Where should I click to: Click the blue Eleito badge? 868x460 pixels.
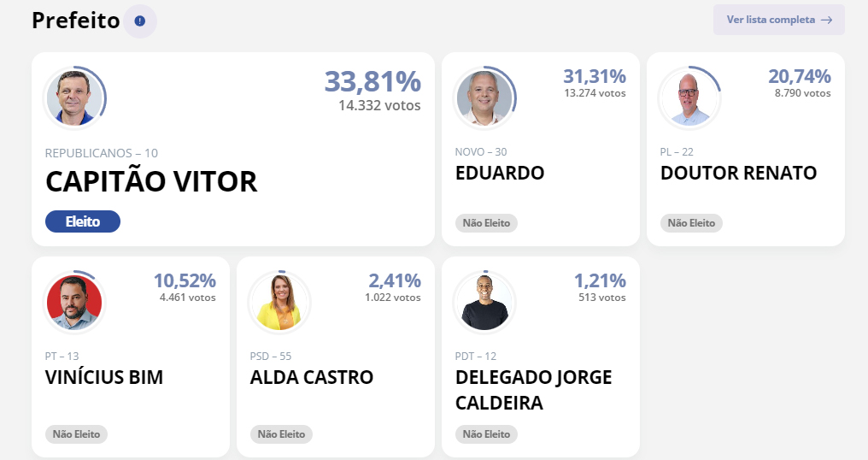83,221
